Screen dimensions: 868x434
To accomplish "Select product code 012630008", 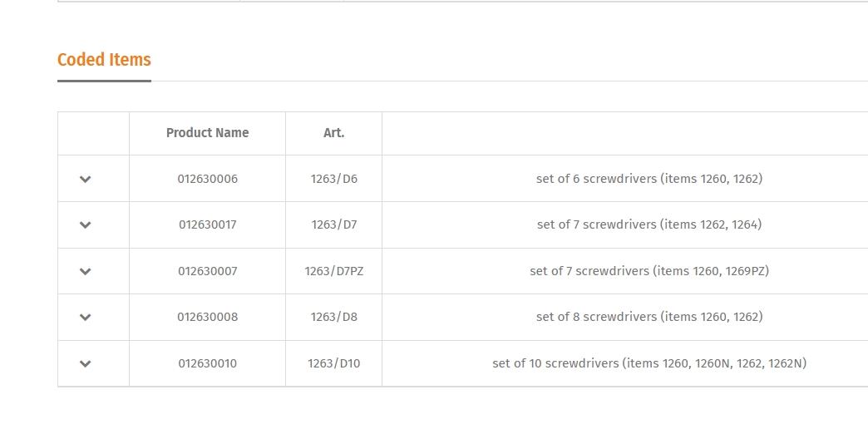I will (207, 317).
